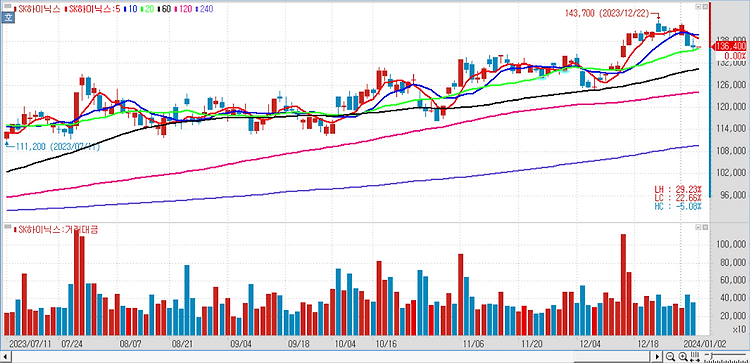This screenshot has height=363, width=750.
Task: Click the 120,000 price axis label
Action: click(x=732, y=107)
